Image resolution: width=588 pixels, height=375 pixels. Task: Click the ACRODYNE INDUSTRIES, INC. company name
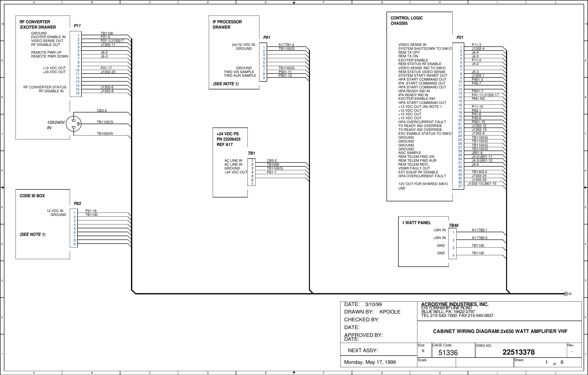[455, 304]
